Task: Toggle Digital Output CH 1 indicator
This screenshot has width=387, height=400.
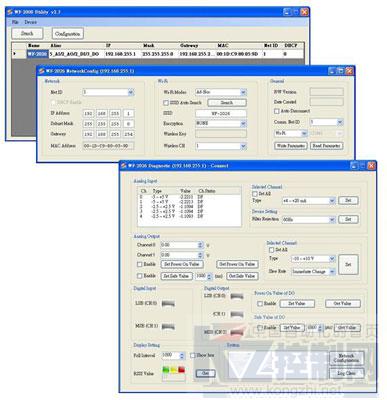Action: pyautogui.click(x=237, y=314)
